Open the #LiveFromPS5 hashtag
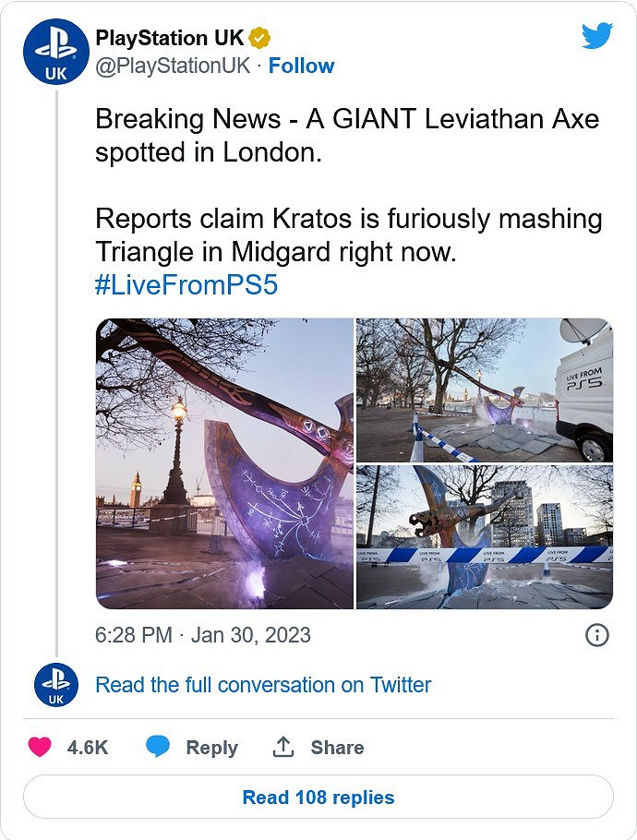This screenshot has height=840, width=637. pos(186,285)
